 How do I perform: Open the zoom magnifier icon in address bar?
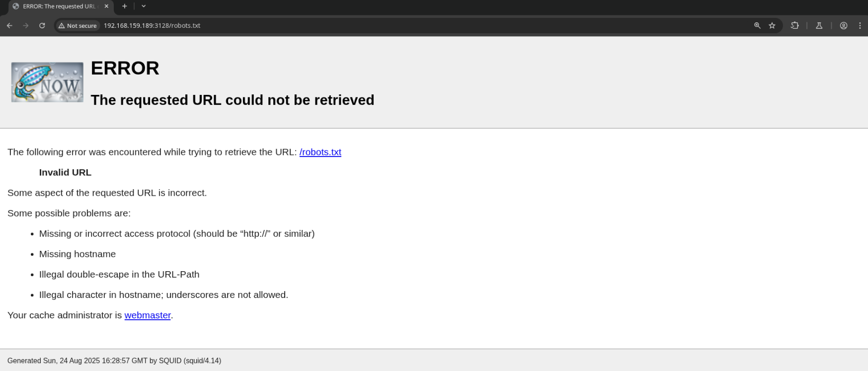757,25
